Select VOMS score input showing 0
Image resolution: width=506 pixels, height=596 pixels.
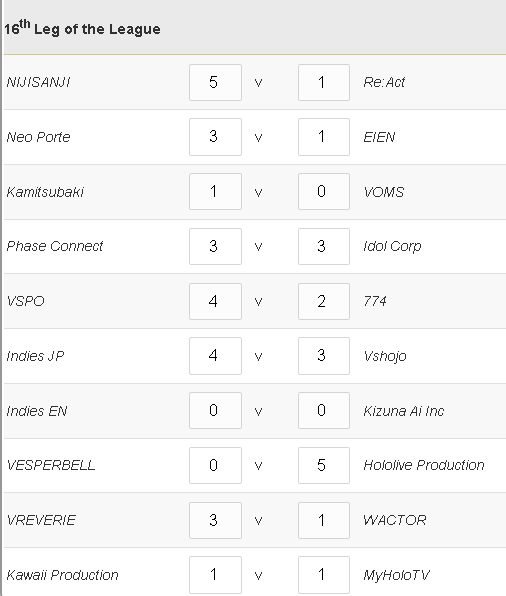click(324, 192)
